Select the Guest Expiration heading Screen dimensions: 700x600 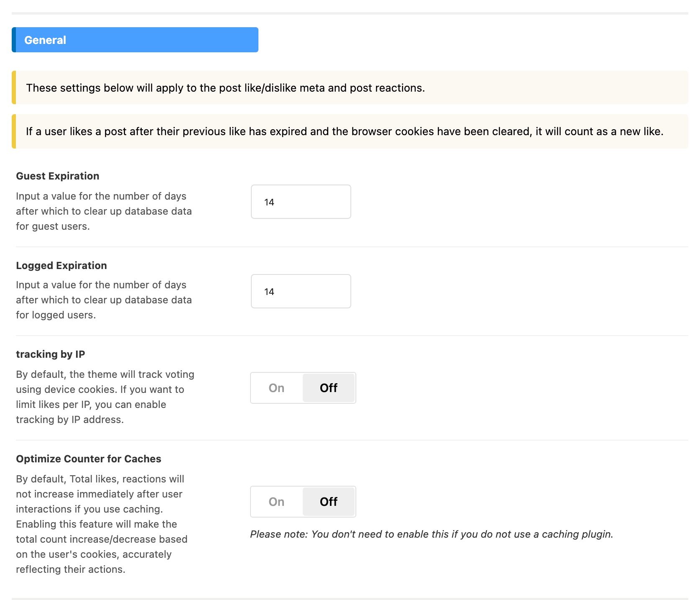58,176
